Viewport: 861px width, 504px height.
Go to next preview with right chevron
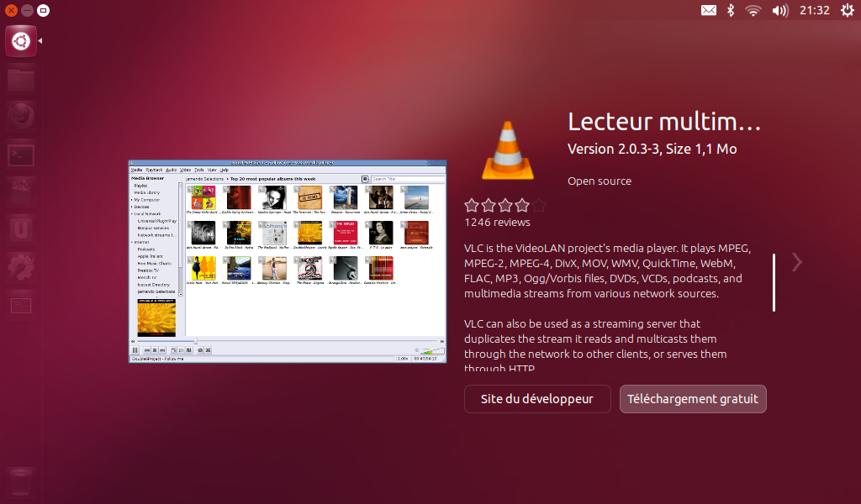point(797,262)
